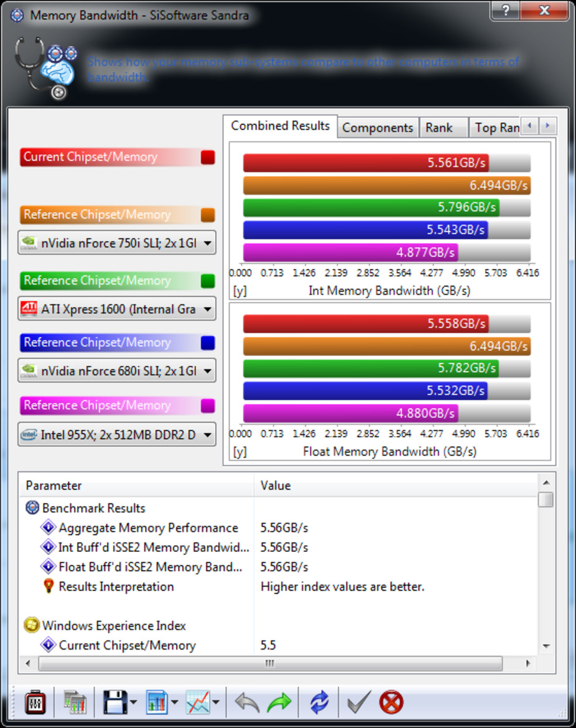This screenshot has height=728, width=576.
Task: Select the Combined Results tab
Action: pyautogui.click(x=281, y=126)
